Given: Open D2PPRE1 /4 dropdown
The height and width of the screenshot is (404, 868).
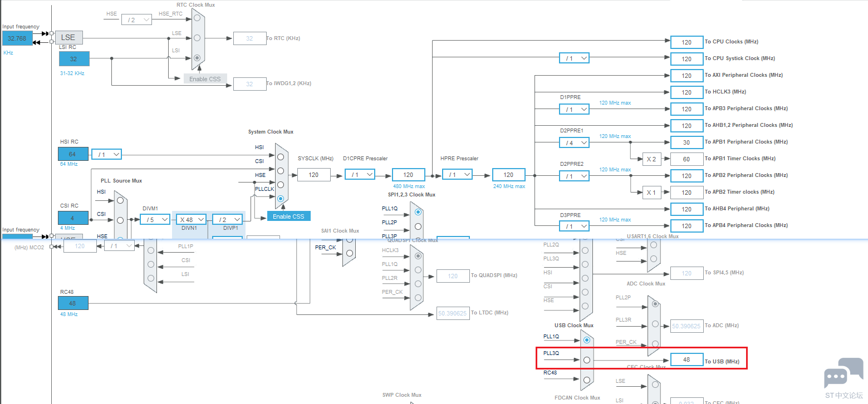Looking at the screenshot, I should click(574, 142).
